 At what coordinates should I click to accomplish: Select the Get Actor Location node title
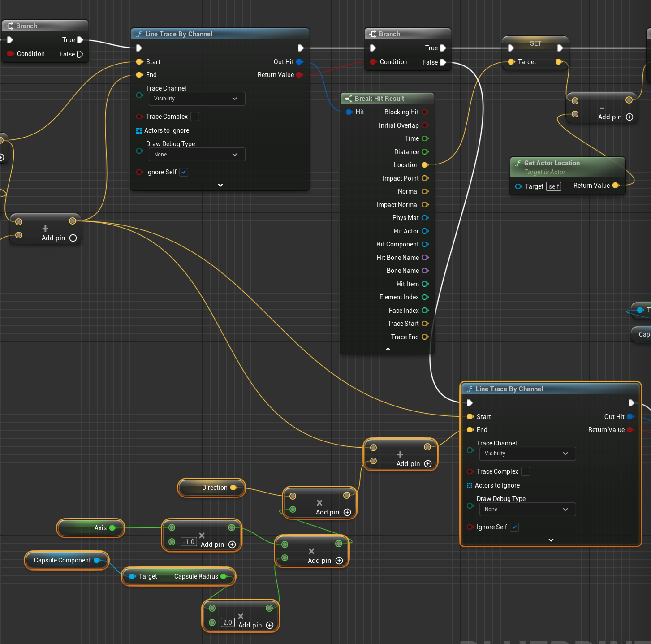pos(552,163)
